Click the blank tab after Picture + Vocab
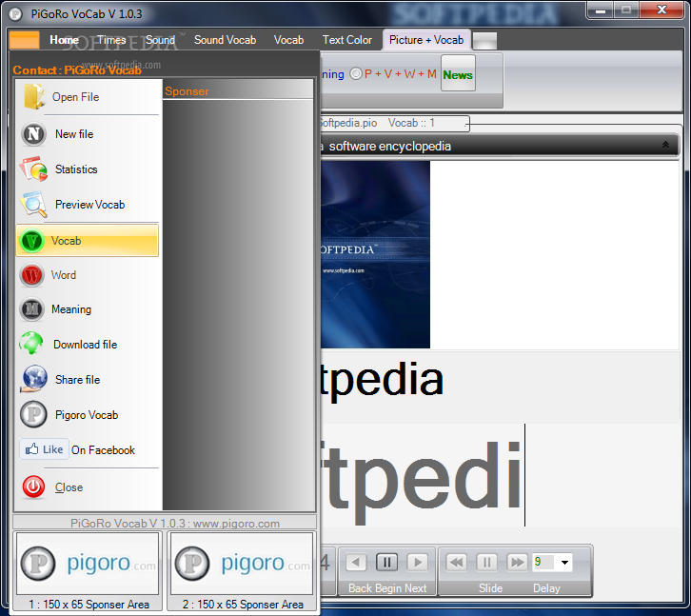Viewport: 691px width, 616px height. point(484,41)
